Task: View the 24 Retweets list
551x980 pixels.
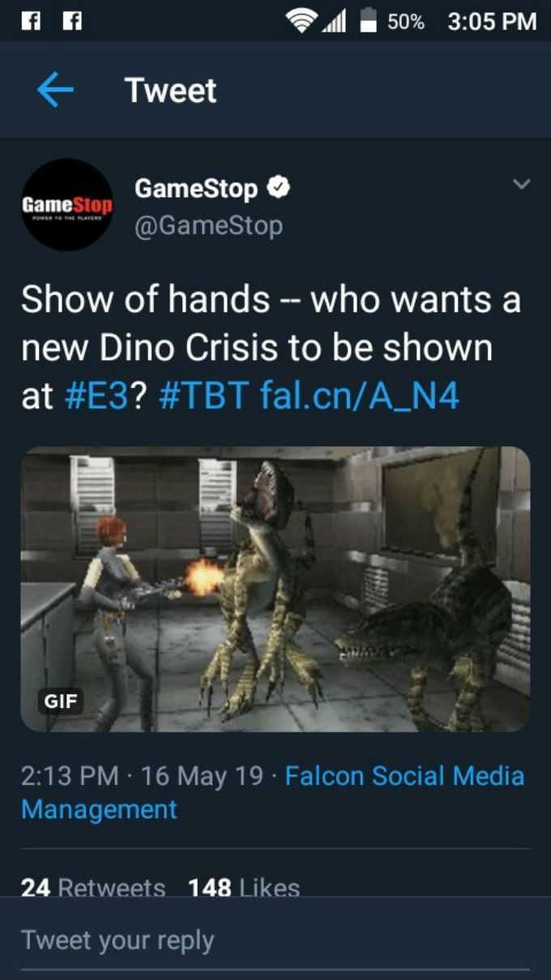Action: point(93,888)
